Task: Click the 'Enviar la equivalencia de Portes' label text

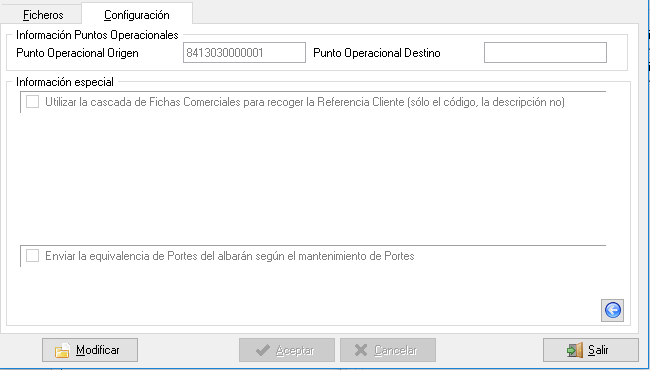Action: (230, 256)
